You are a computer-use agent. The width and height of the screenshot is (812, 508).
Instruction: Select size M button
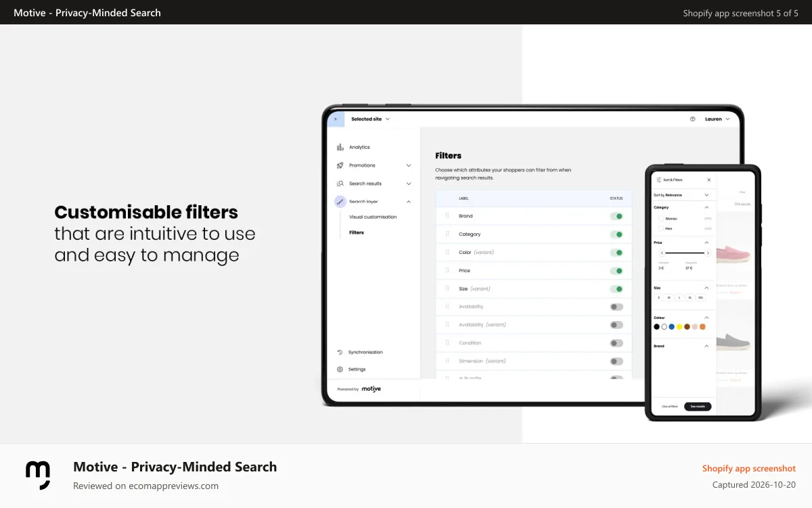tap(669, 297)
